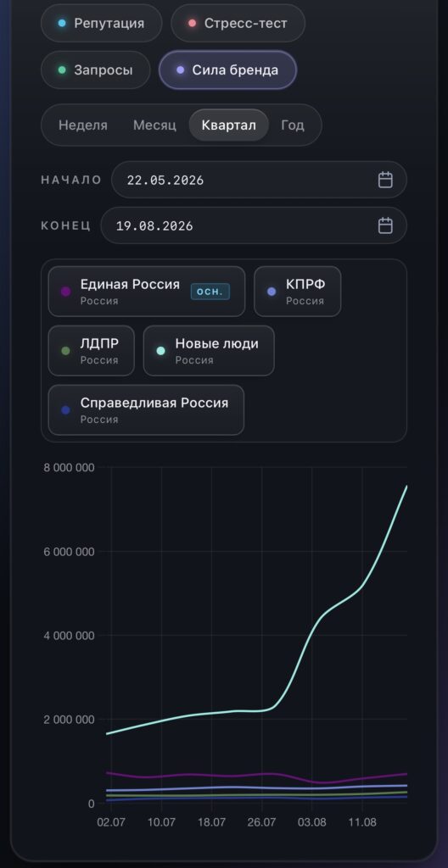Switch period to Неделя
The width and height of the screenshot is (448, 868).
83,125
